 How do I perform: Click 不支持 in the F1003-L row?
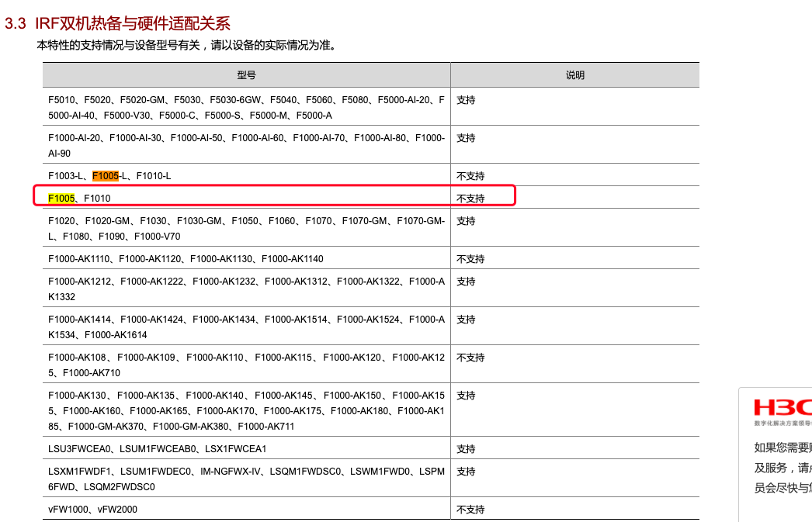point(470,176)
